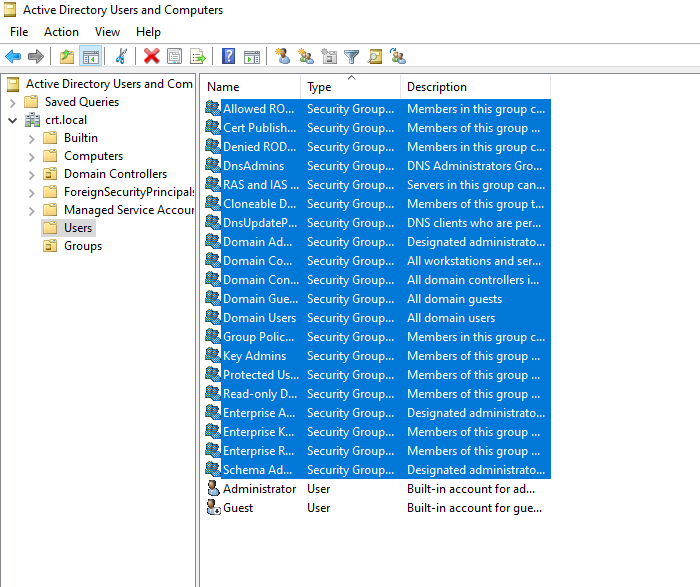Select the Domain Users group

click(x=378, y=317)
